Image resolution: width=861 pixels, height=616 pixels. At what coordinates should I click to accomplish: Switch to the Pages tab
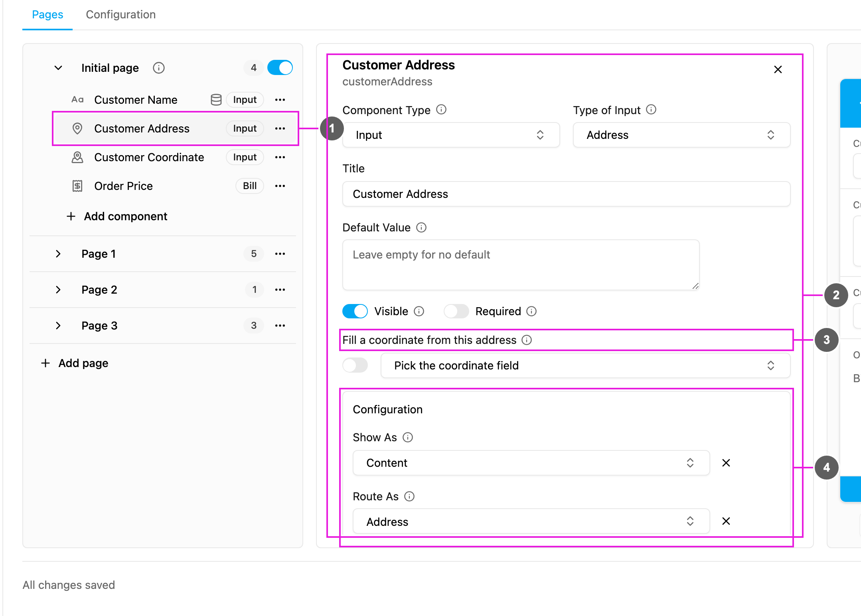click(47, 15)
